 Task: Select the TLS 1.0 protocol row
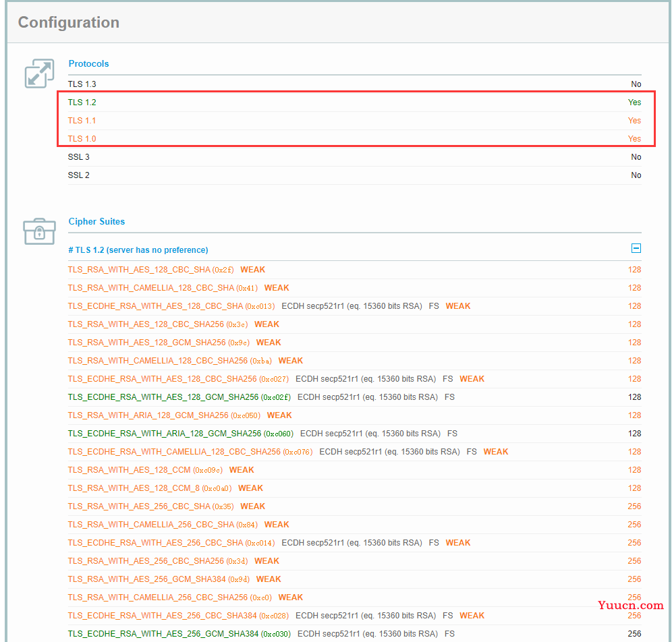(x=354, y=139)
